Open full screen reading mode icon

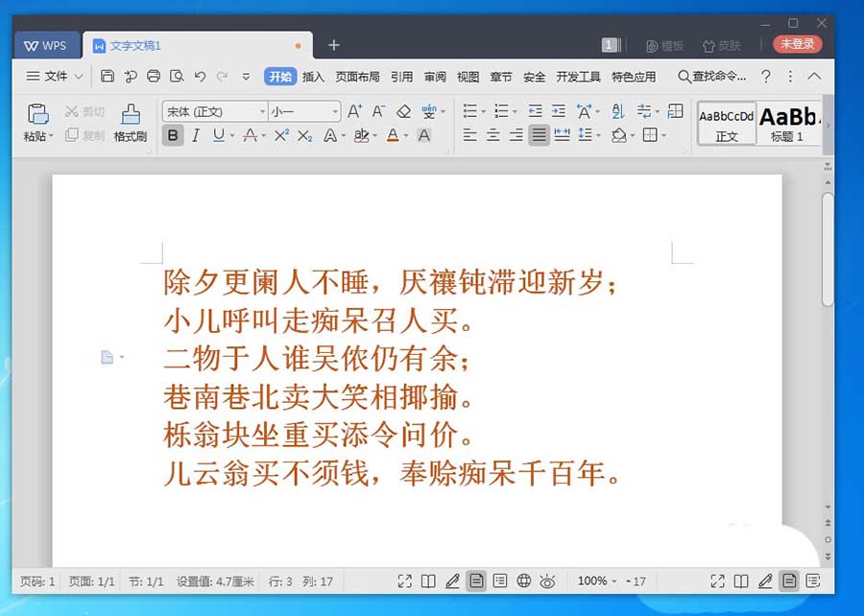pos(404,580)
